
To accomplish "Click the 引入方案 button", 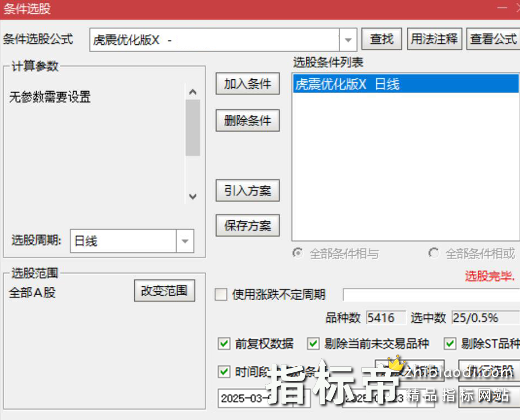I will pyautogui.click(x=248, y=191).
